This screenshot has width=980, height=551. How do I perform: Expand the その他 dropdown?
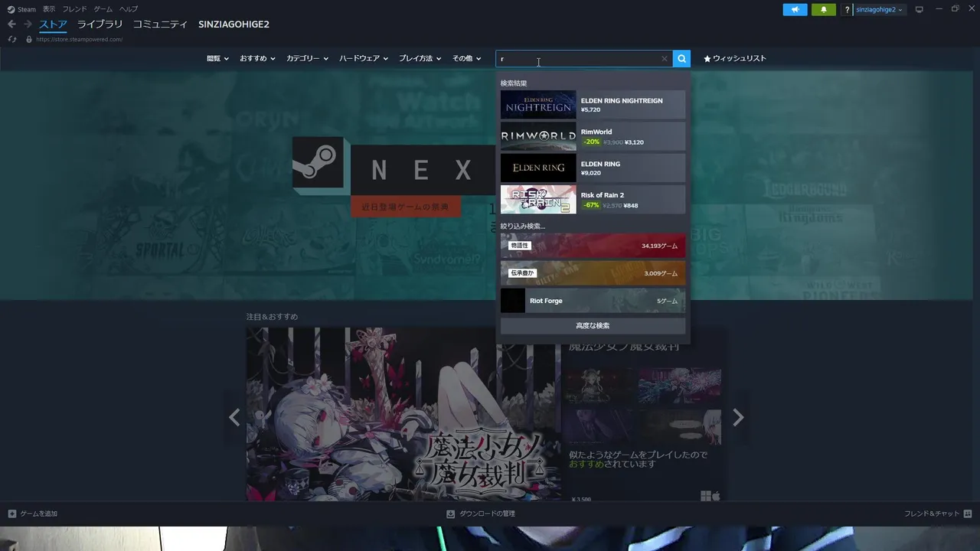(466, 58)
